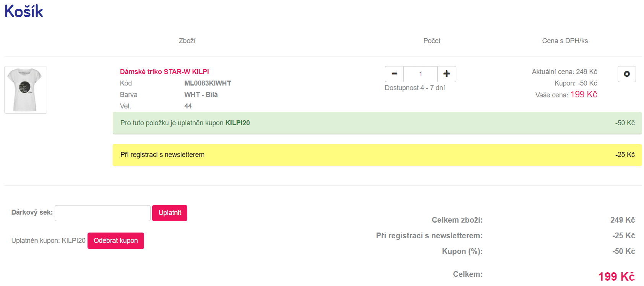644x286 pixels.
Task: Increase quantity with the plus icon
Action: click(x=446, y=74)
